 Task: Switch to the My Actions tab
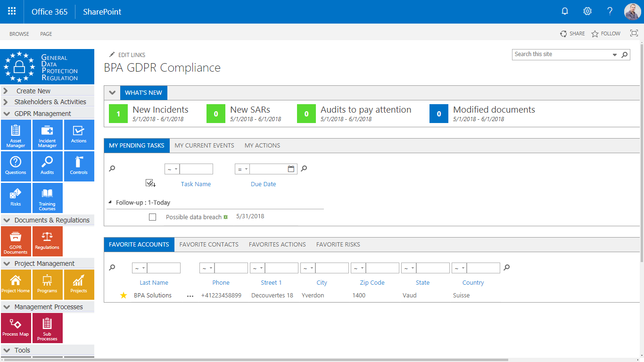(x=262, y=146)
